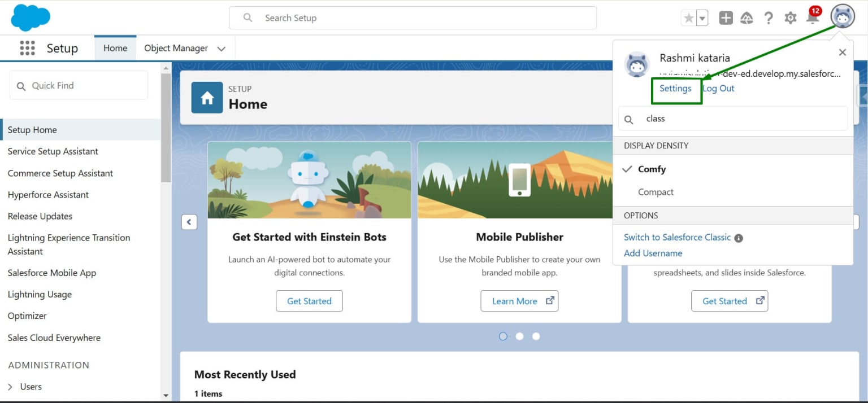Screen dimensions: 868x403
Task: Click Learn More for Mobile Publisher
Action: [519, 301]
